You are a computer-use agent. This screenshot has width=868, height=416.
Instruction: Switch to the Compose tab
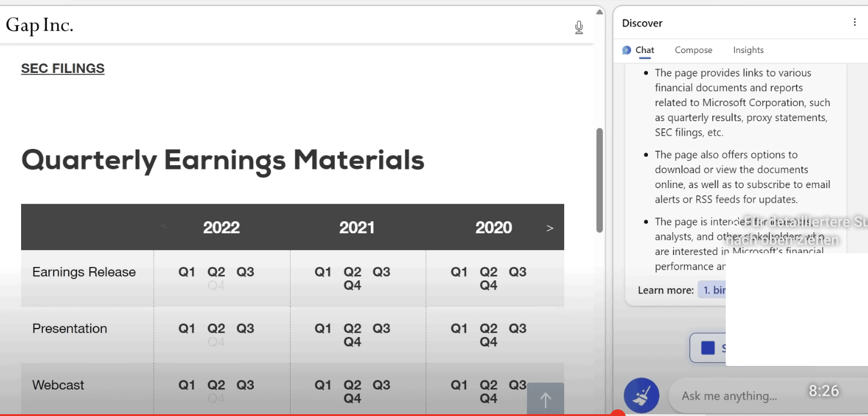coord(693,50)
